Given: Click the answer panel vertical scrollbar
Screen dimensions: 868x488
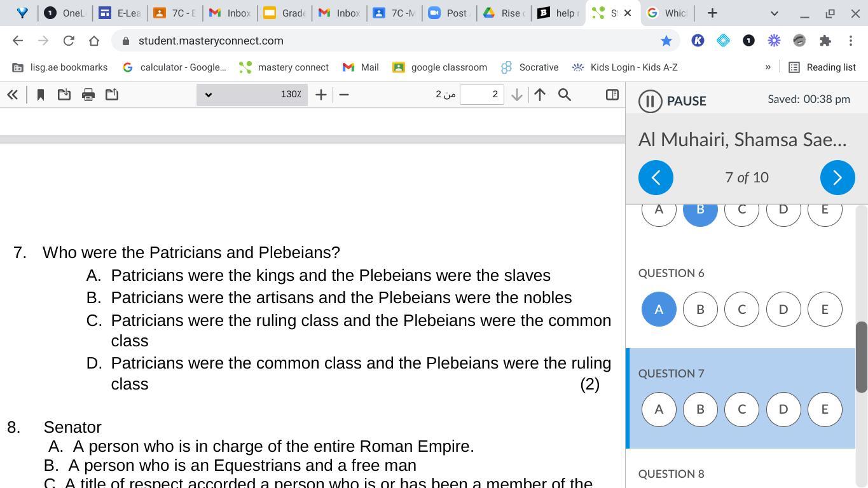Looking at the screenshot, I should [x=861, y=356].
